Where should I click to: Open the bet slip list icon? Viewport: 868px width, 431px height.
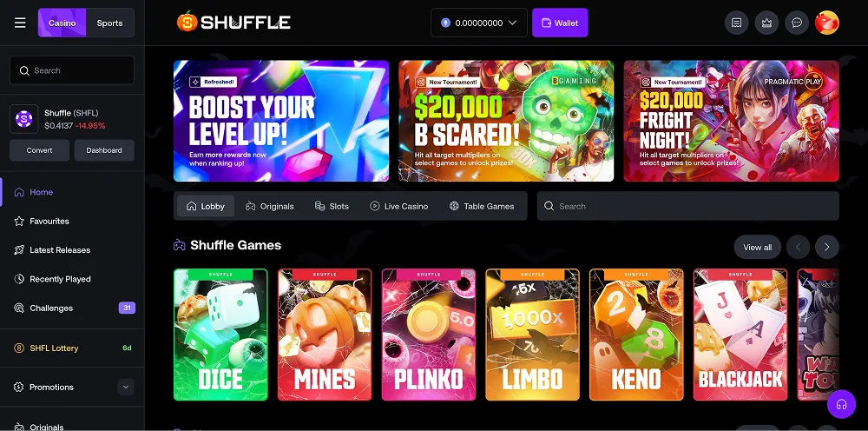pyautogui.click(x=736, y=23)
